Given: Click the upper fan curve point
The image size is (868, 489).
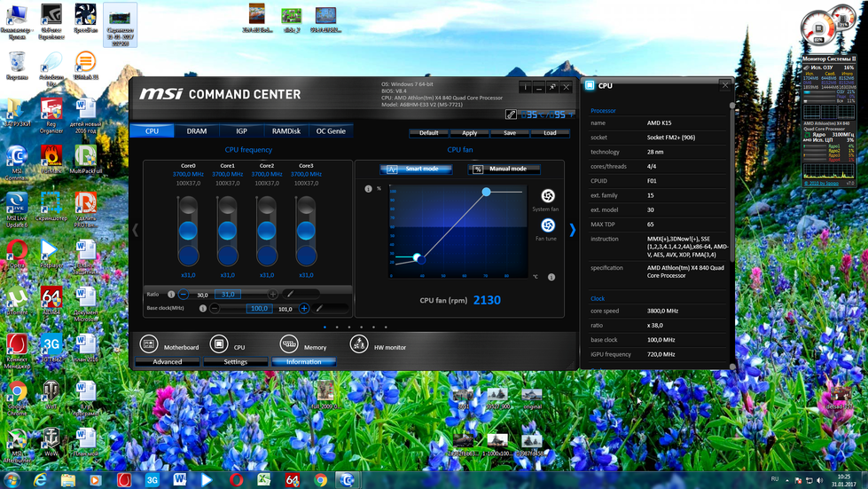Looking at the screenshot, I should pos(486,192).
